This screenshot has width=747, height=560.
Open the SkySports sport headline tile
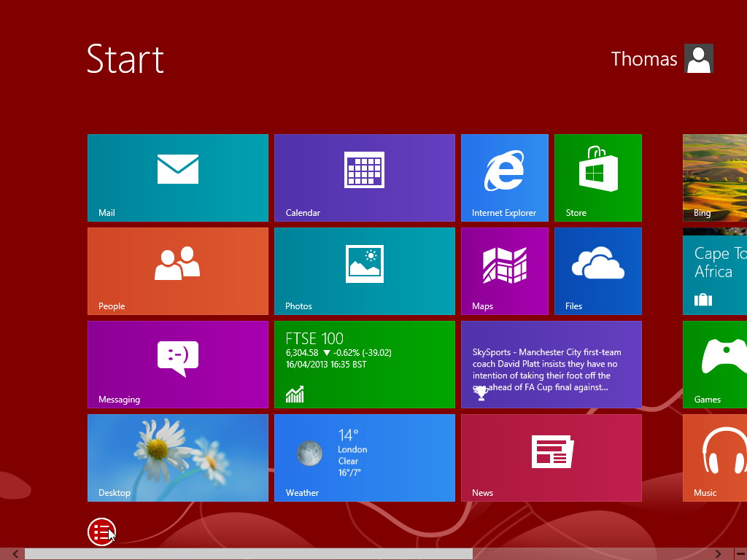(x=551, y=365)
